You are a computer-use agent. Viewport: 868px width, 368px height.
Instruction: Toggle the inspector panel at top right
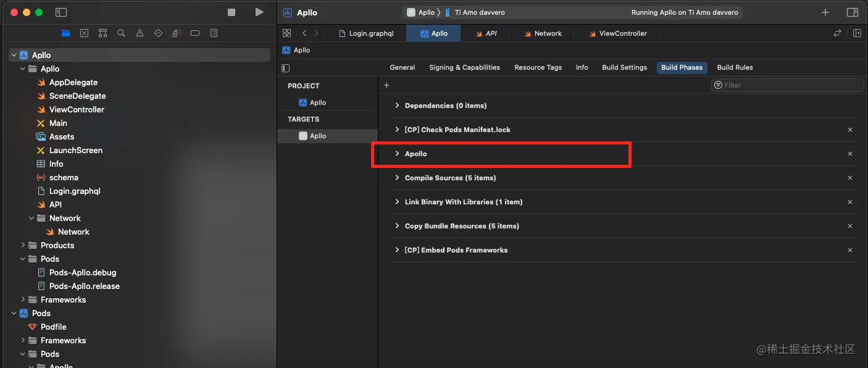pyautogui.click(x=853, y=12)
